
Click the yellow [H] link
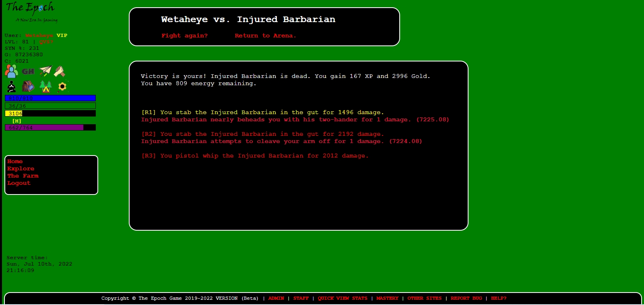coord(17,121)
